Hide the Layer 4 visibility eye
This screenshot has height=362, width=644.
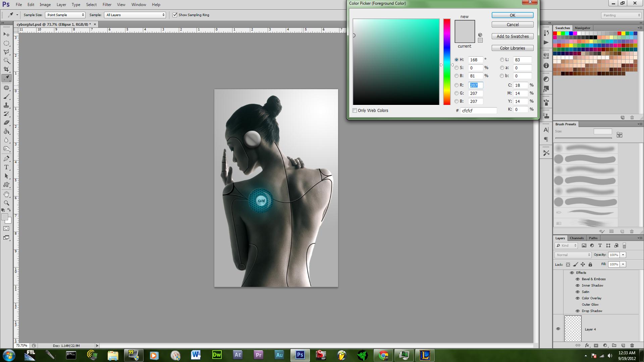558,329
